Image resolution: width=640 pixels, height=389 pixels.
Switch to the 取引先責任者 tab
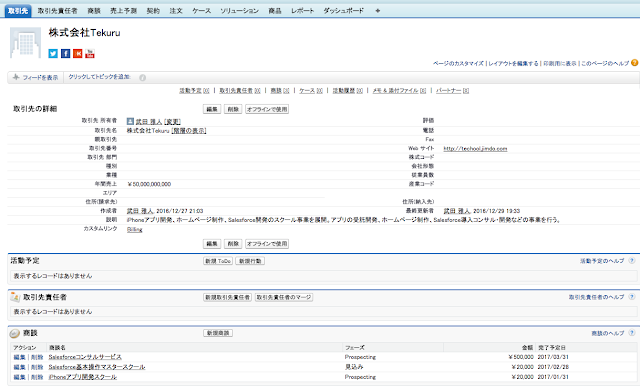coord(58,11)
